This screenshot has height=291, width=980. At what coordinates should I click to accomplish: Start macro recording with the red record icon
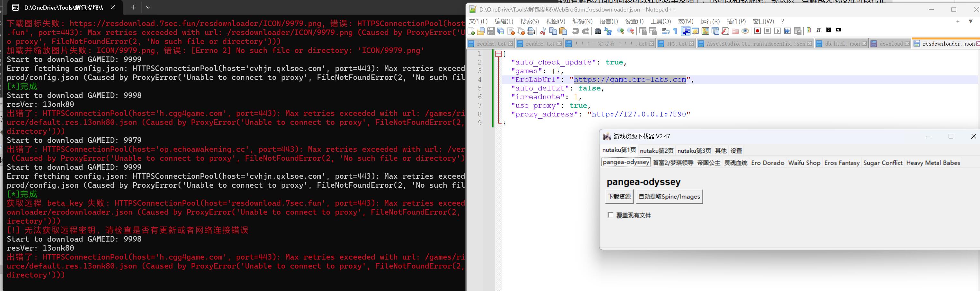(757, 31)
